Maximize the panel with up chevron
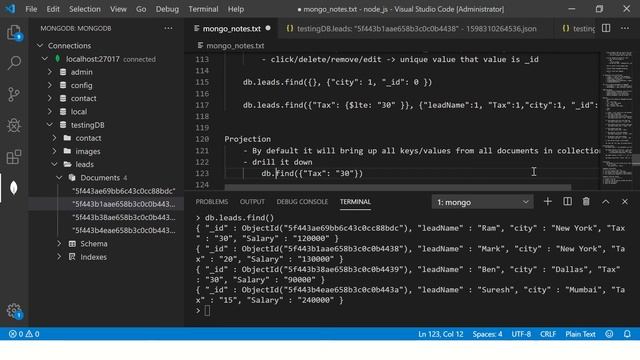 click(606, 202)
